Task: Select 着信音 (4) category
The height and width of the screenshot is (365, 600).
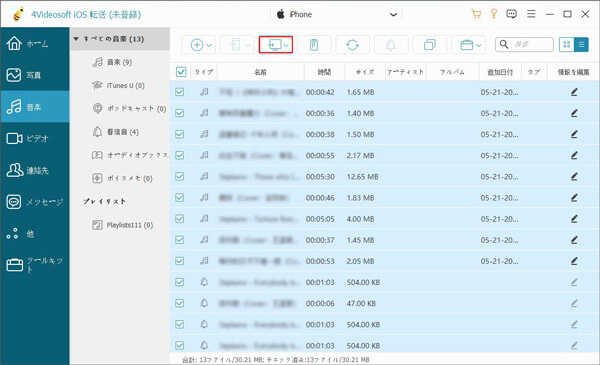Action: (116, 132)
